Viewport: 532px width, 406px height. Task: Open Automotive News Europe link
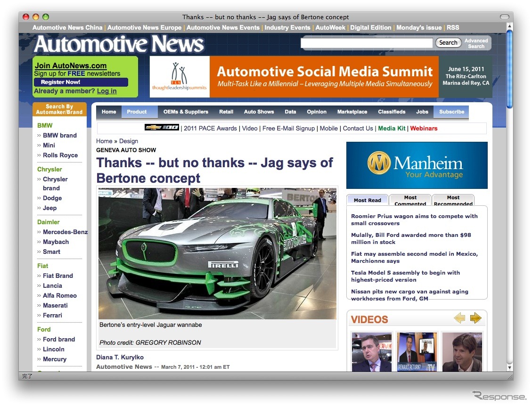coord(144,27)
